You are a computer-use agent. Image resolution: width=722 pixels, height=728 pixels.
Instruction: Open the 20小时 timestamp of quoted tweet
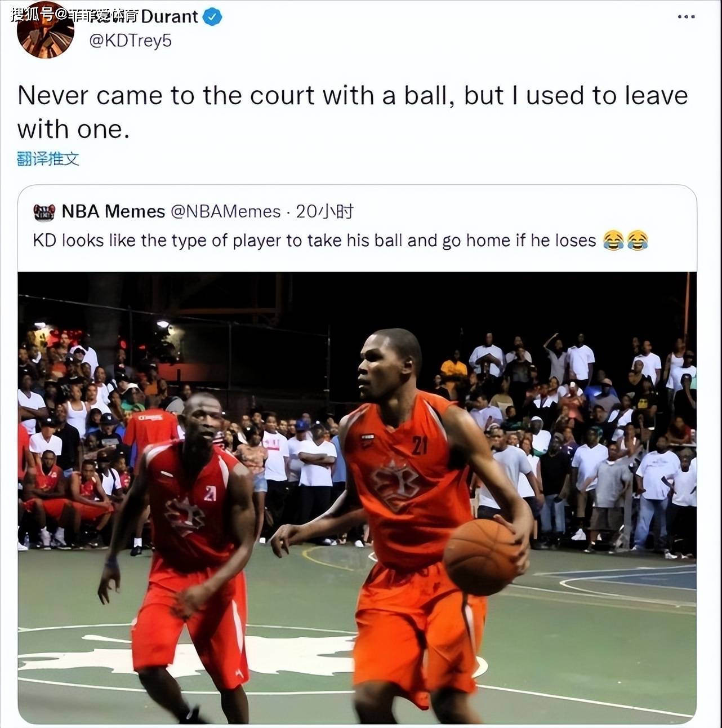[x=324, y=211]
